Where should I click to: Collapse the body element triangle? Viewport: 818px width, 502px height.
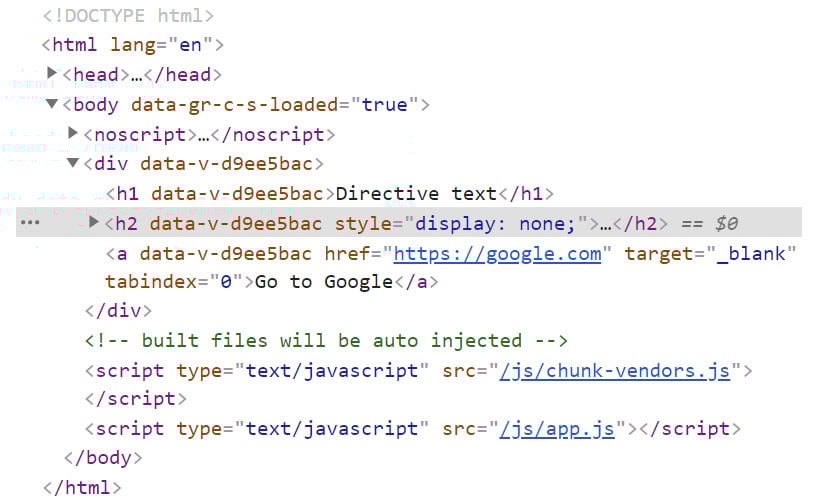coord(52,104)
